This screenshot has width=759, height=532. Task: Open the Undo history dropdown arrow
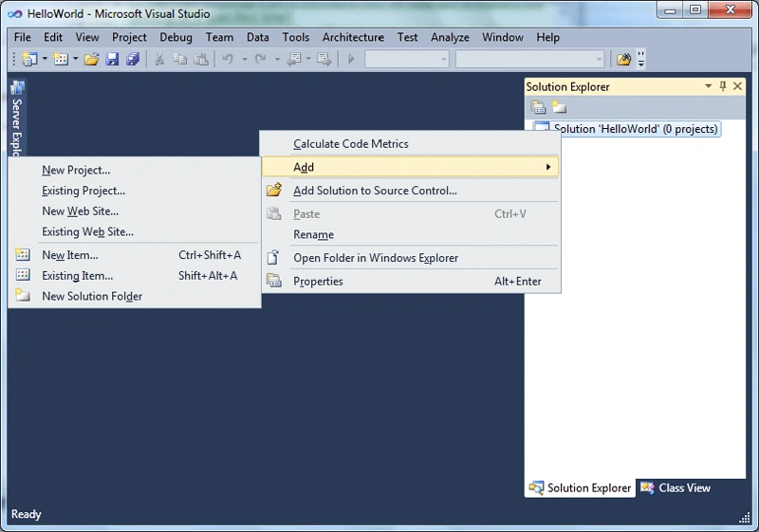point(245,59)
